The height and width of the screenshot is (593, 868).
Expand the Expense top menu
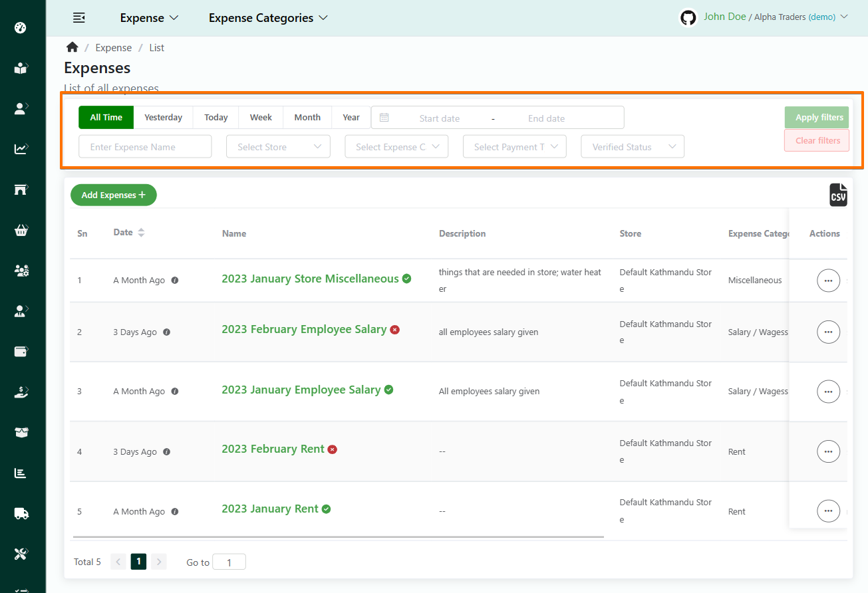pyautogui.click(x=149, y=18)
